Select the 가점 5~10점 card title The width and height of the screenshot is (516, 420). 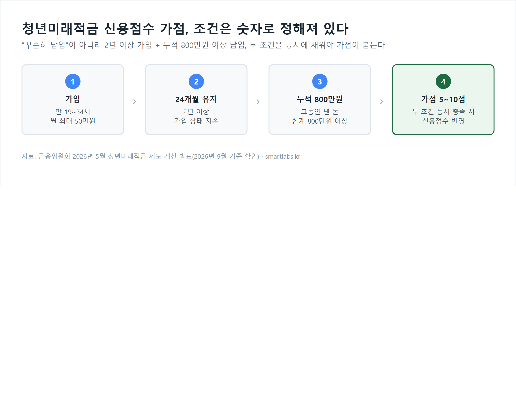(443, 99)
